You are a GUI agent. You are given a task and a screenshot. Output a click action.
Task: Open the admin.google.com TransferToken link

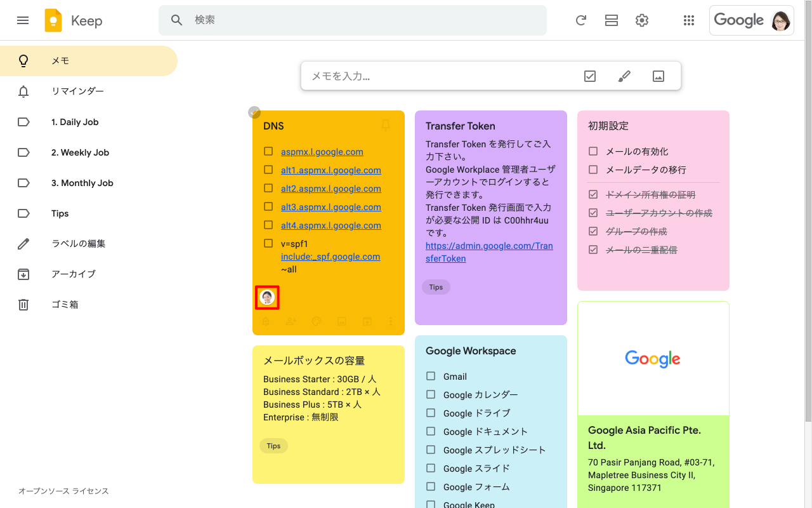[x=489, y=252]
